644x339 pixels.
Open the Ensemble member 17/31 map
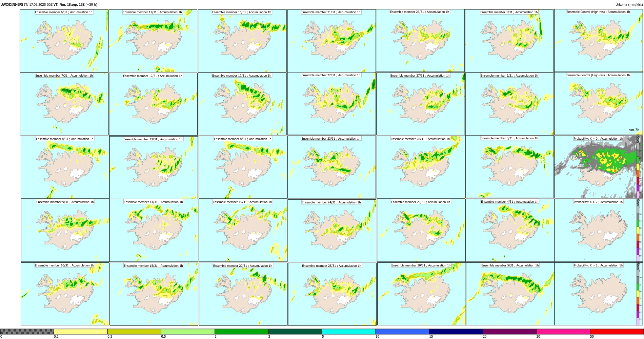point(242,104)
